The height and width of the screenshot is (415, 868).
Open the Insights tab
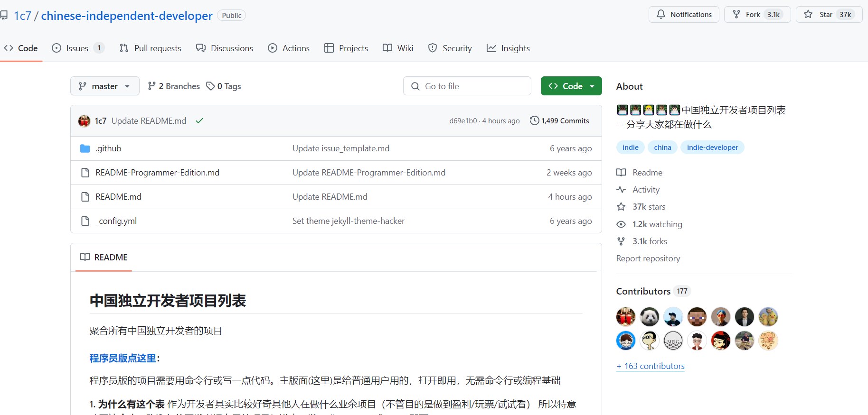508,48
